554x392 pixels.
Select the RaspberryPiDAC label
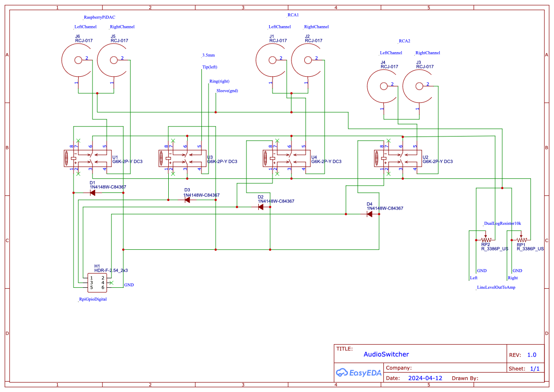coord(99,18)
